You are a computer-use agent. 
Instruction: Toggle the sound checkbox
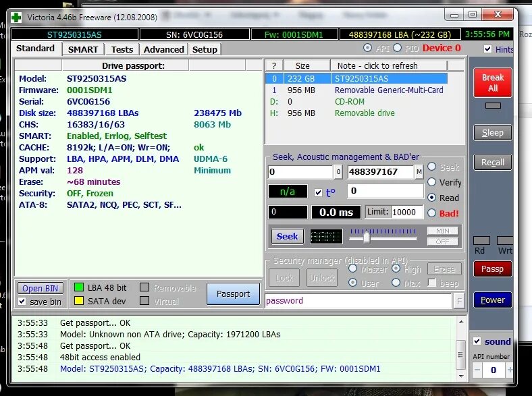tap(477, 341)
